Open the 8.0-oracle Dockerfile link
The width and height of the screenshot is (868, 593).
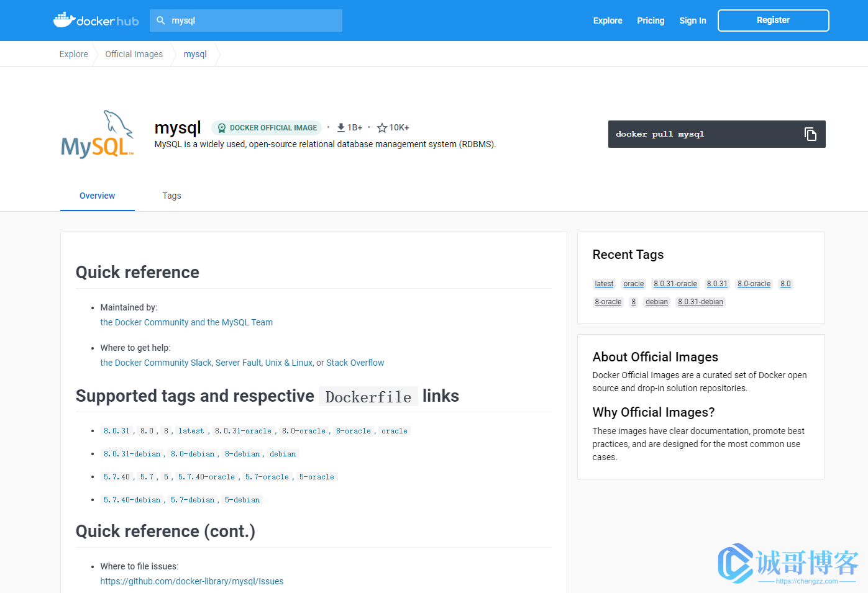tap(304, 431)
